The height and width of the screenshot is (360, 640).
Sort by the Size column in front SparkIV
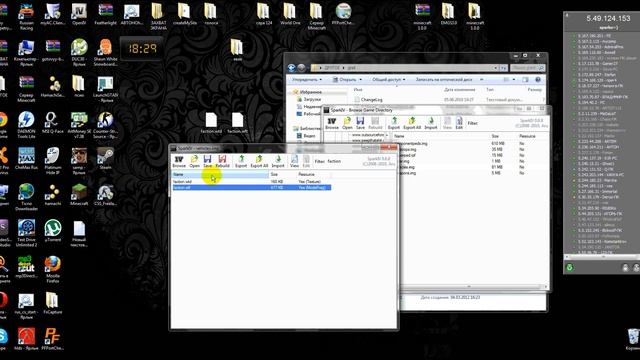pos(282,174)
